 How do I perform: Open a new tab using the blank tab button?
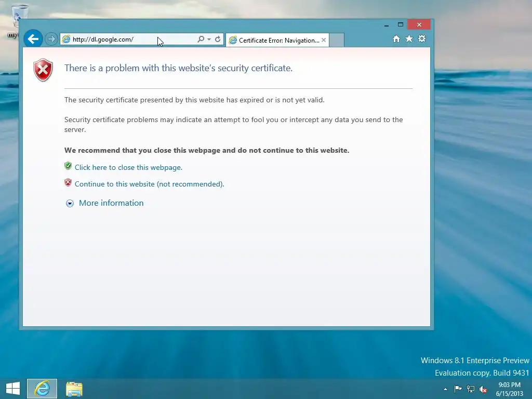(x=337, y=40)
